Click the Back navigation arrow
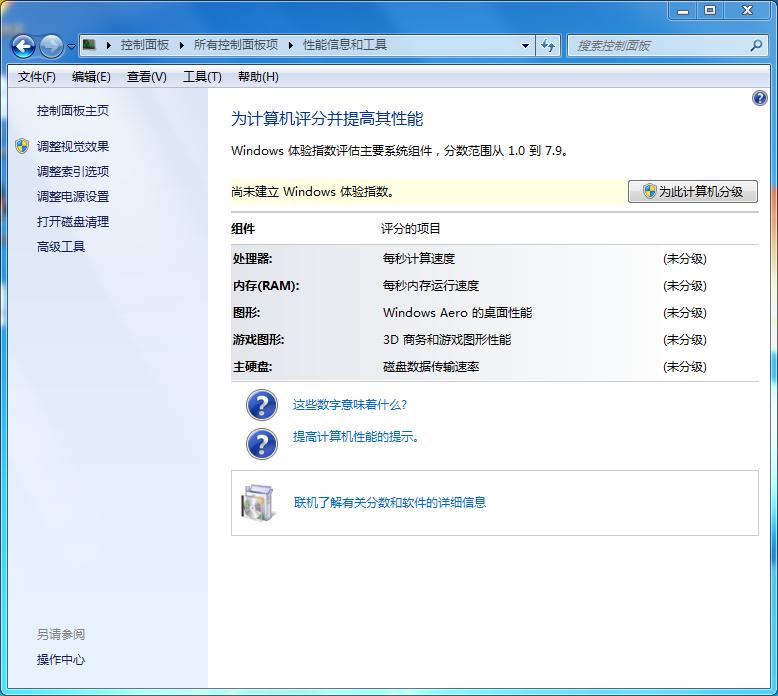778x696 pixels. pos(23,47)
